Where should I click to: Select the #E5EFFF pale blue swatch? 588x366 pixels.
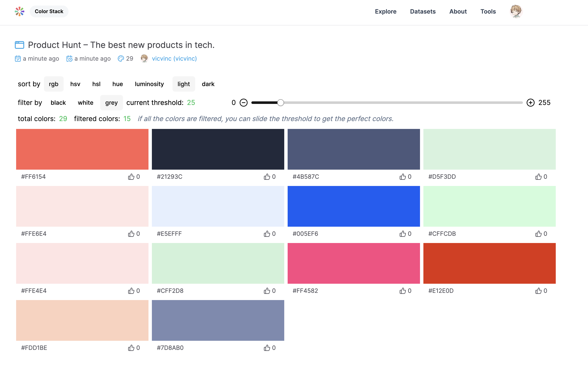coord(218,206)
